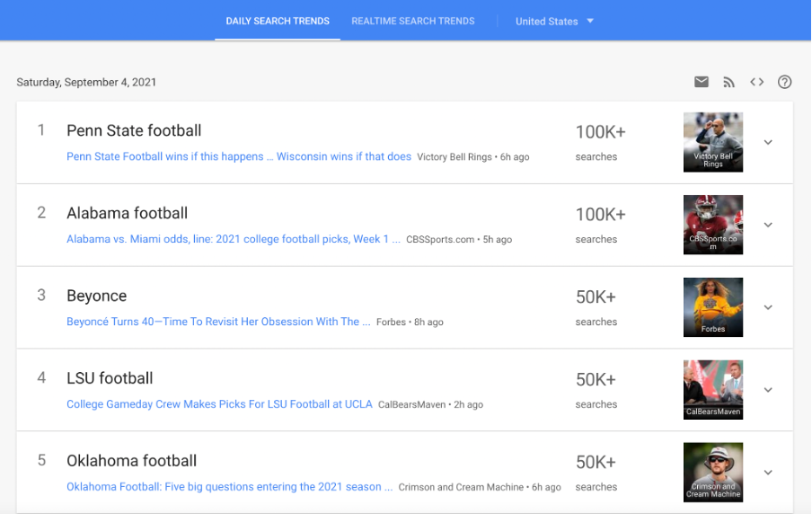Expand the Oklahoma football trend row
This screenshot has height=514, width=812.
(768, 472)
